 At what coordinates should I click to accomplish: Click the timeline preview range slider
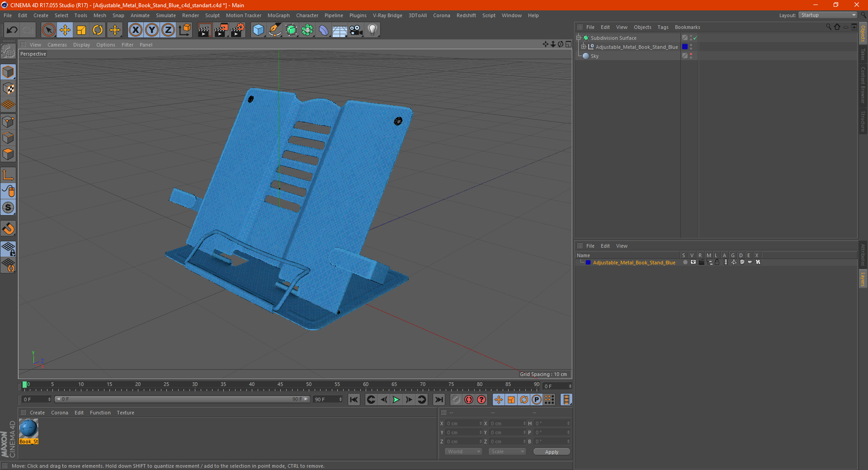coord(182,399)
